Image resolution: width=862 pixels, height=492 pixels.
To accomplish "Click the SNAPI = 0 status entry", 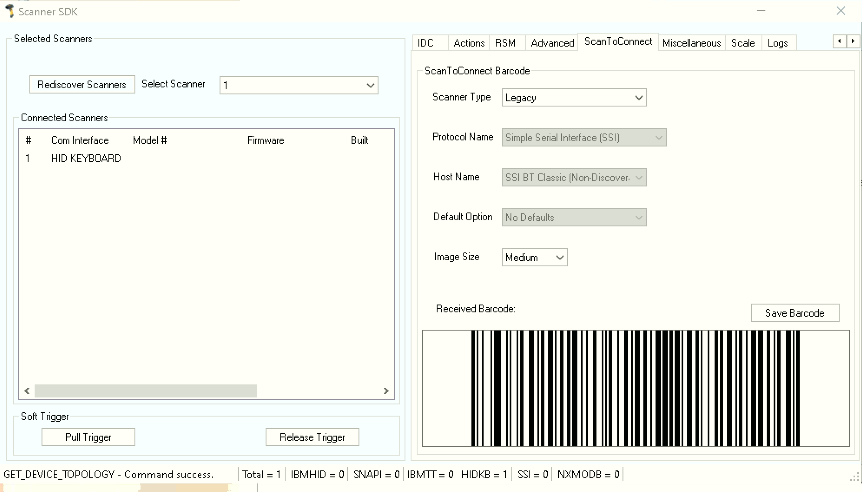I will point(376,474).
